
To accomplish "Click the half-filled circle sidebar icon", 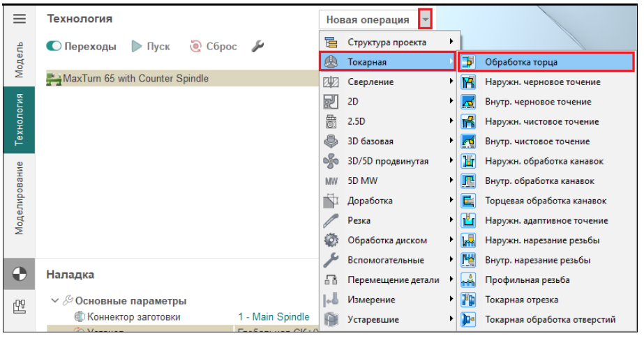I will point(19,275).
